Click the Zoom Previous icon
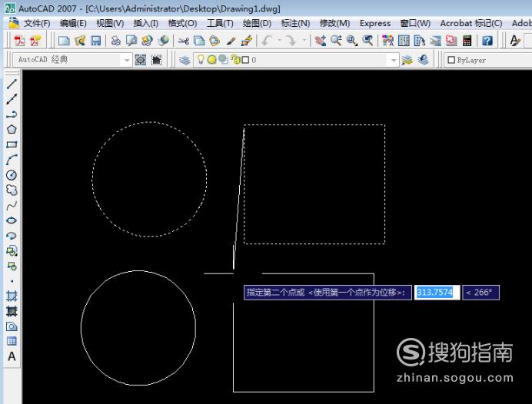The image size is (532, 404). point(367,41)
